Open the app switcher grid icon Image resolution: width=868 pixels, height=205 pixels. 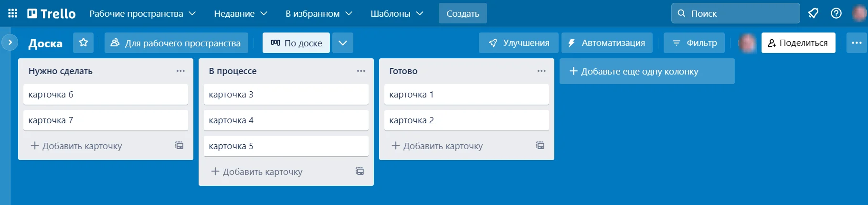[x=13, y=13]
